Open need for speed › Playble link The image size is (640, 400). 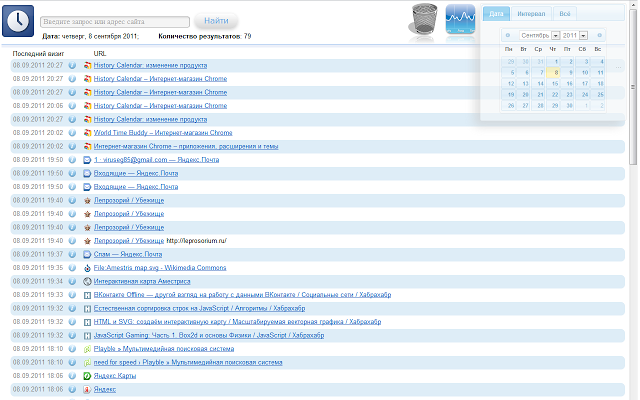tap(188, 362)
